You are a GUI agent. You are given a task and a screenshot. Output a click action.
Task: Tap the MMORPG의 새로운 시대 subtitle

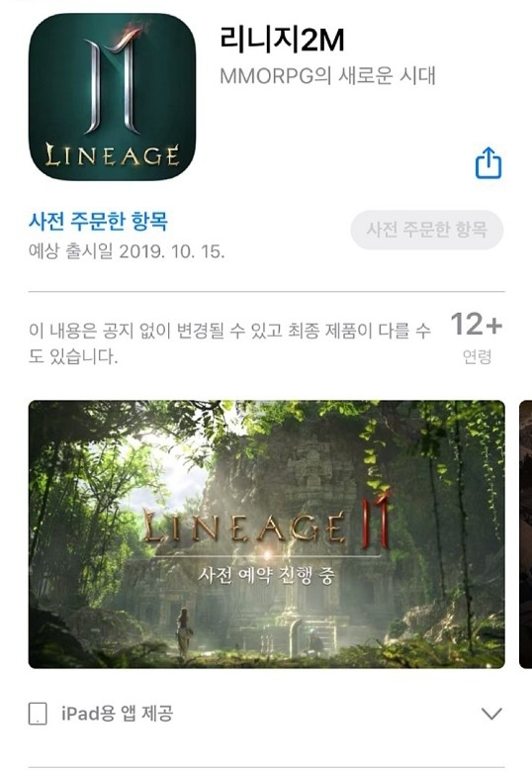[x=327, y=76]
